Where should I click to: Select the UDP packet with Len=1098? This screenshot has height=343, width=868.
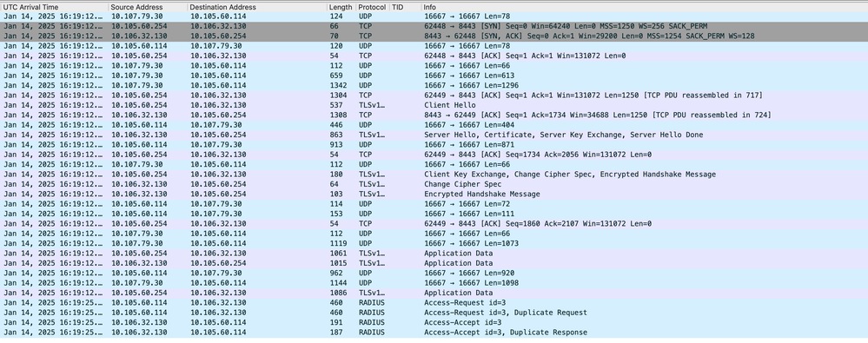434,283
